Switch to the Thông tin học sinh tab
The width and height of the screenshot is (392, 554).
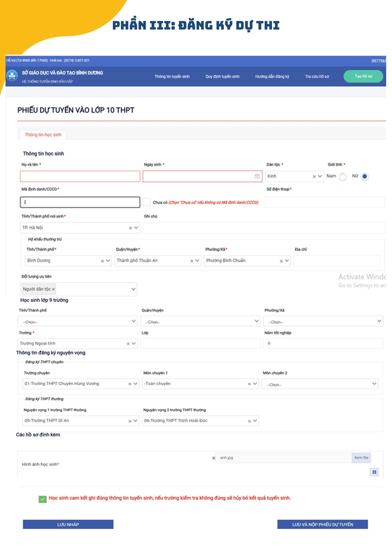43,135
